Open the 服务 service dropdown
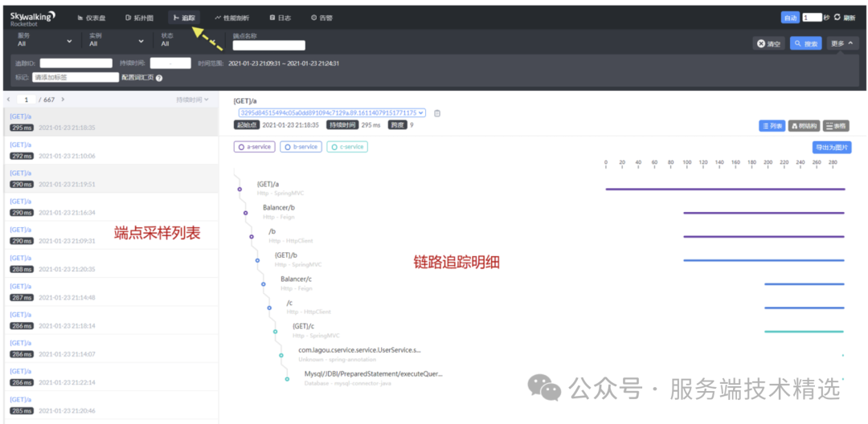 tap(45, 40)
